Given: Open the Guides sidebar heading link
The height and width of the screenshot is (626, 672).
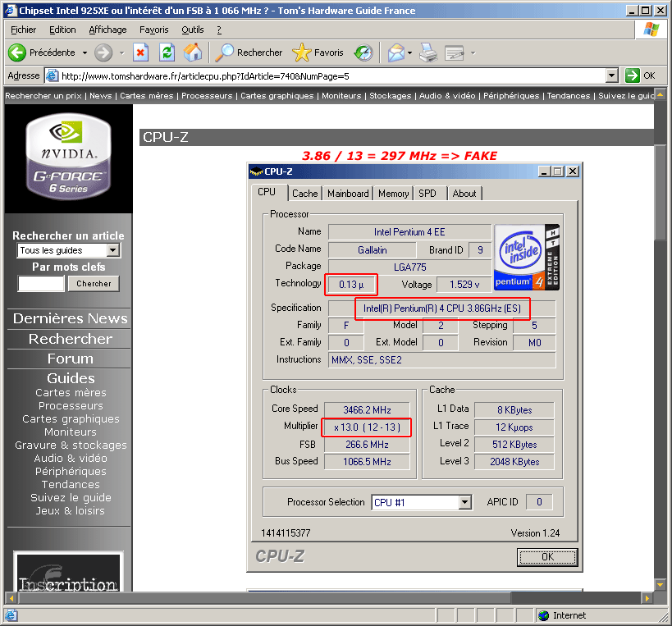Looking at the screenshot, I should pos(71,378).
